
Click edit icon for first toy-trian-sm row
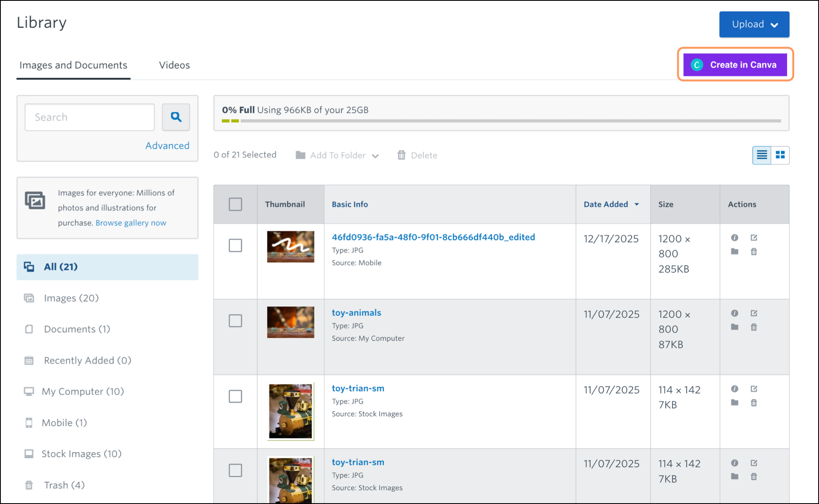pos(754,389)
